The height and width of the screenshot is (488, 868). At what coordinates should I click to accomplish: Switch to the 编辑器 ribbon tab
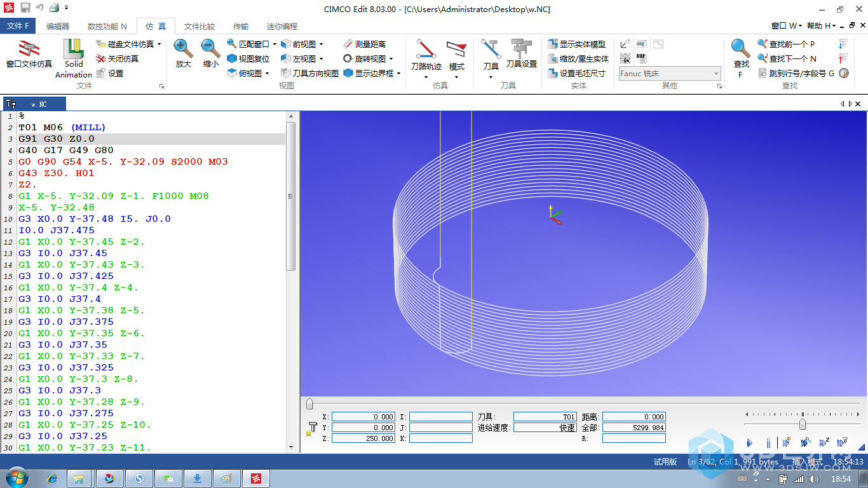coord(58,26)
